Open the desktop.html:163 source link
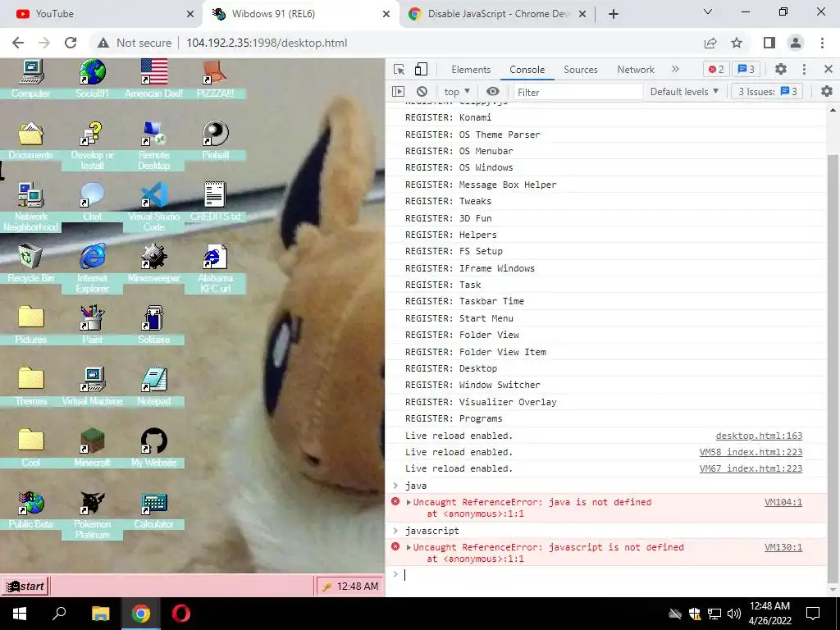The height and width of the screenshot is (630, 840). click(759, 436)
